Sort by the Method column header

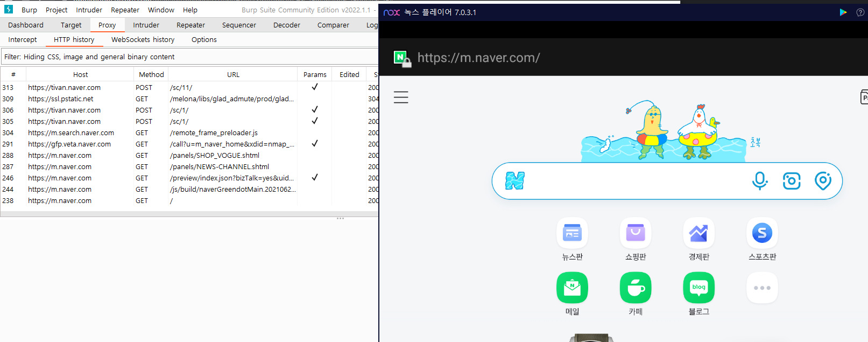151,74
